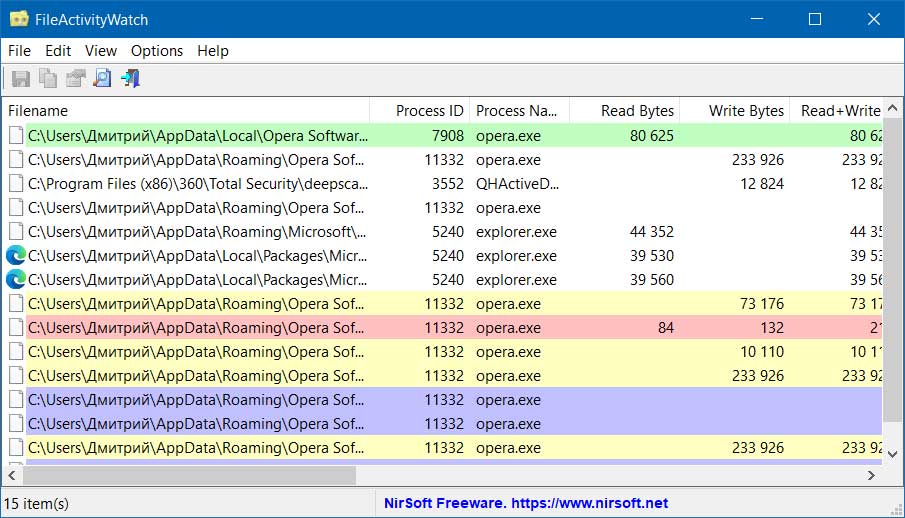
Task: Close the FileActivityWatch window
Action: [874, 19]
